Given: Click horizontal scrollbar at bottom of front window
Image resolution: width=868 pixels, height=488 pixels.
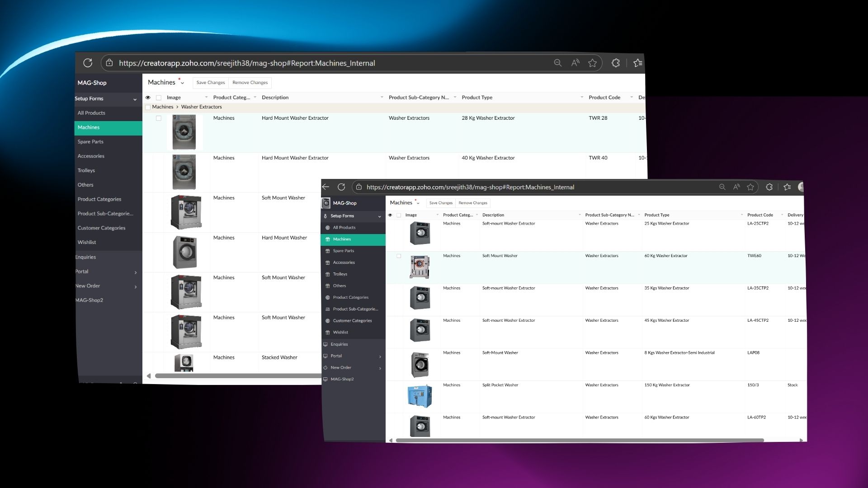Looking at the screenshot, I should coord(580,440).
